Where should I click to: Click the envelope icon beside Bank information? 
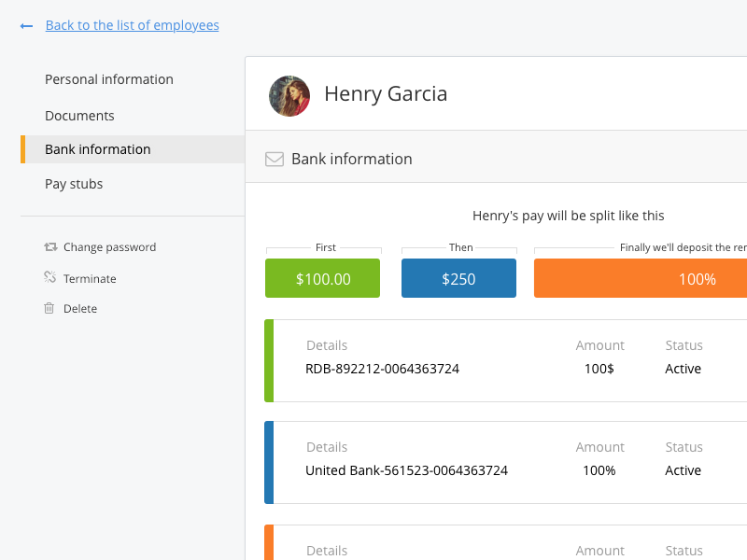tap(275, 159)
